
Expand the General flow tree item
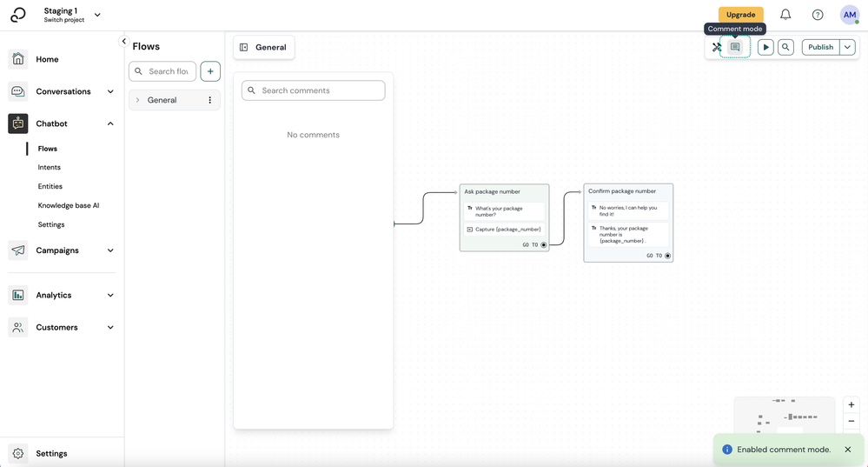point(138,100)
